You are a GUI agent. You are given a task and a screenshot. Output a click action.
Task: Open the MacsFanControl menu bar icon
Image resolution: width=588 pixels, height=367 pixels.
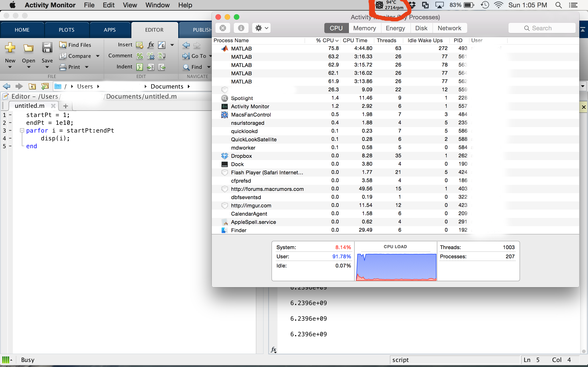[379, 5]
